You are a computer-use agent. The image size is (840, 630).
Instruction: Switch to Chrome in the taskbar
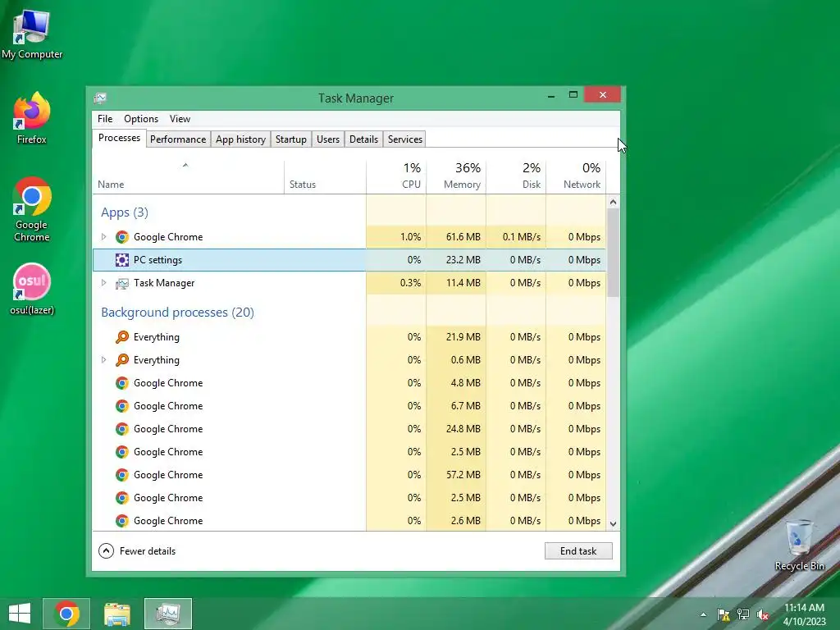[x=66, y=614]
